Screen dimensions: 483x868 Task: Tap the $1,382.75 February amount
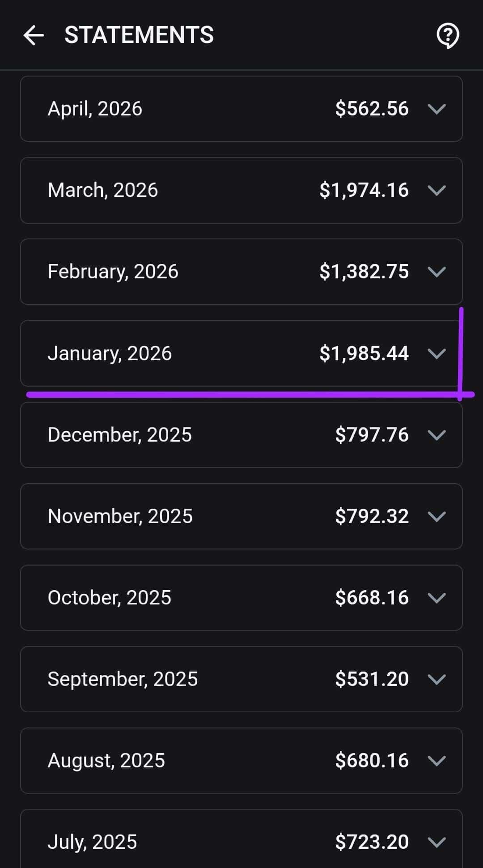[x=364, y=272]
